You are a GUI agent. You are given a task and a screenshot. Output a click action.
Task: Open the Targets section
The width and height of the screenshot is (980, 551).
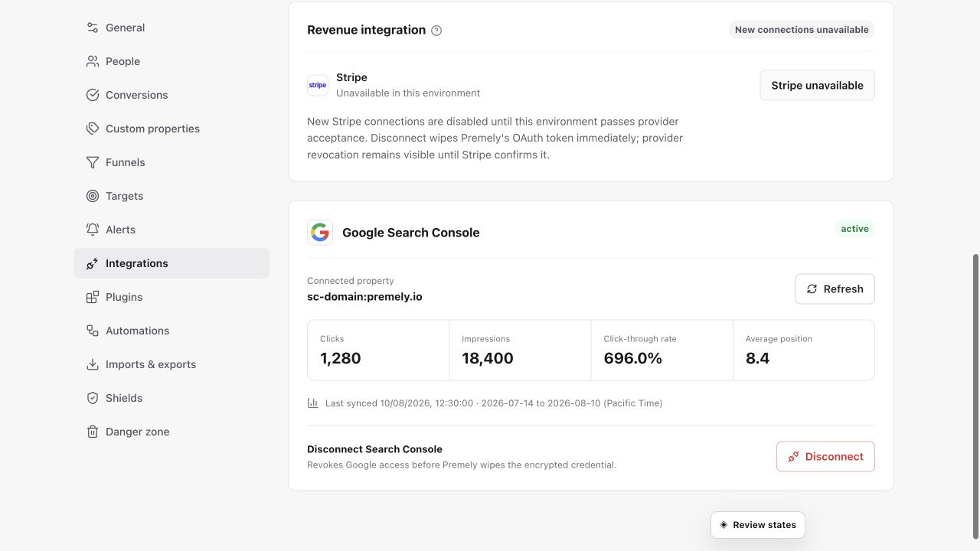pos(171,196)
